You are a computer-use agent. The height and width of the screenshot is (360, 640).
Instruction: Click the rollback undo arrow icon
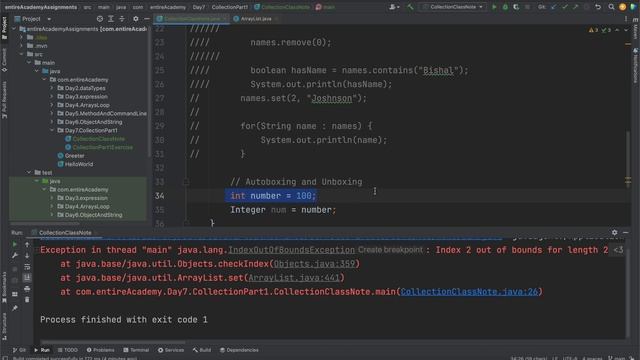(598, 7)
